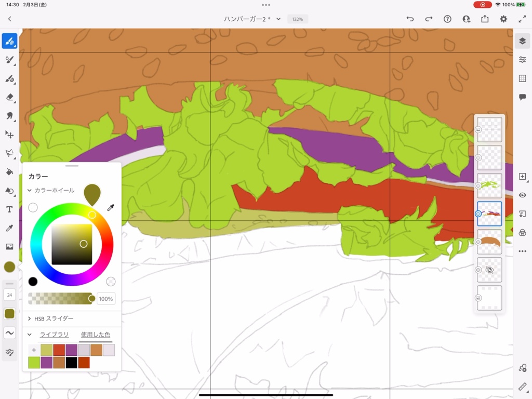Viewport: 532px width, 399px height.
Task: Add current color with plus button
Action: (34, 350)
